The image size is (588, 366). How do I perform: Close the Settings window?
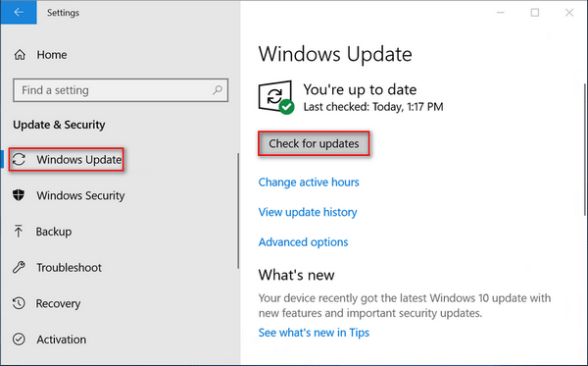(x=569, y=13)
